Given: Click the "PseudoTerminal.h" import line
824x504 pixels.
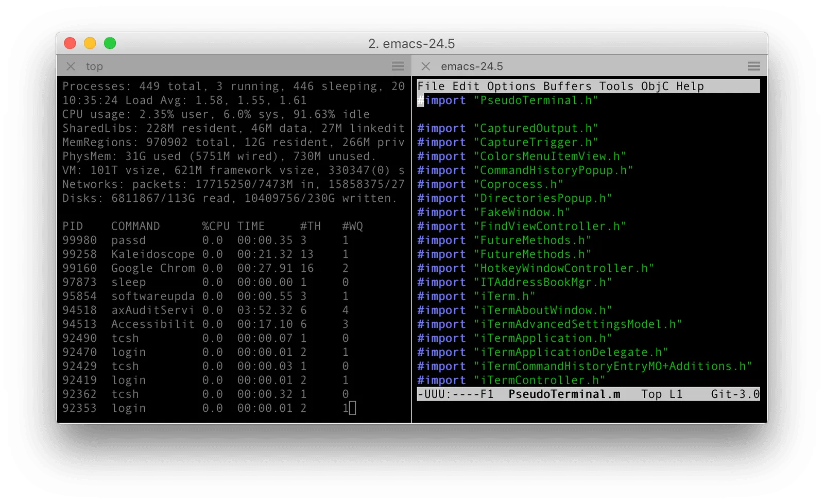Looking at the screenshot, I should tap(508, 100).
